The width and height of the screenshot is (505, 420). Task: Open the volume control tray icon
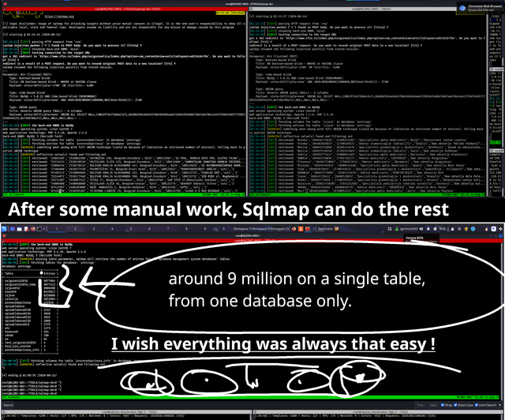421,229
